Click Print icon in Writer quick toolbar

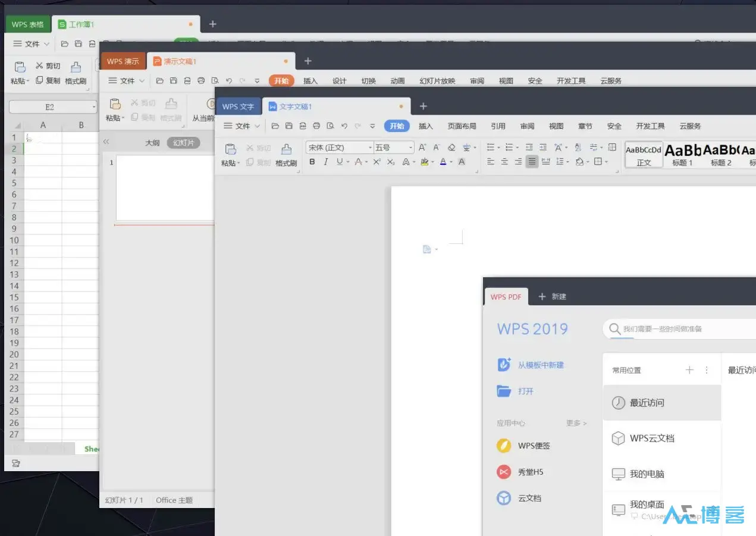(x=316, y=126)
